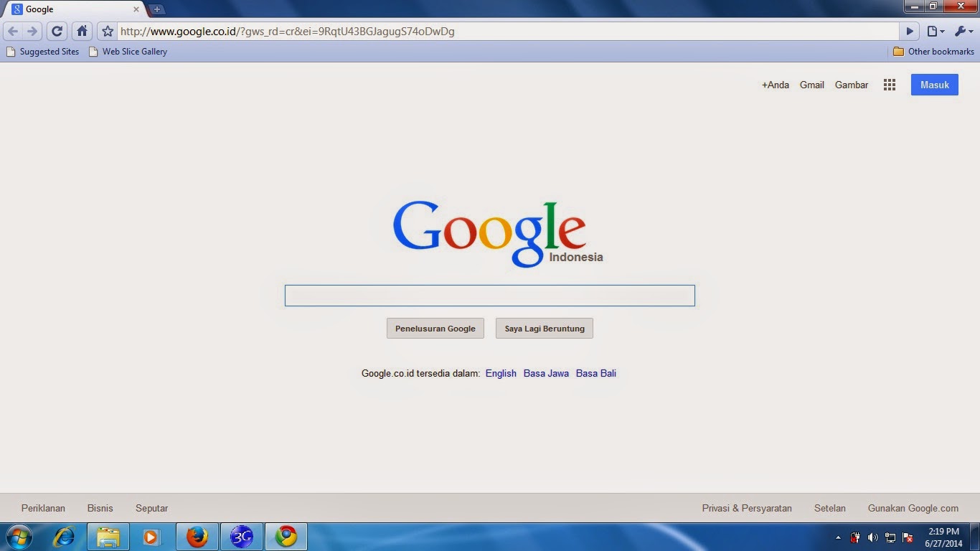The image size is (980, 551).
Task: Switch language to Basa Jawa
Action: pyautogui.click(x=546, y=373)
